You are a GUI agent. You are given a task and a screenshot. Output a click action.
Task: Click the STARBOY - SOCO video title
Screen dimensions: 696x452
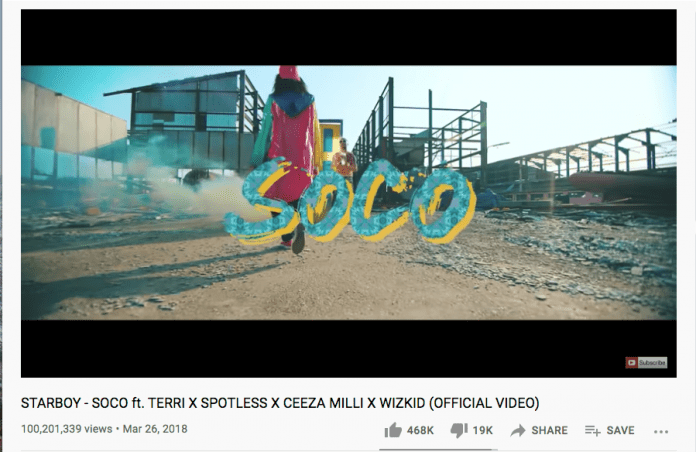tap(280, 403)
